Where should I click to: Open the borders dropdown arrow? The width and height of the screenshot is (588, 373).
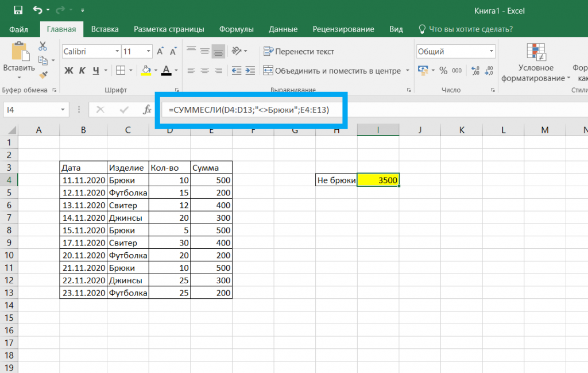(x=131, y=70)
